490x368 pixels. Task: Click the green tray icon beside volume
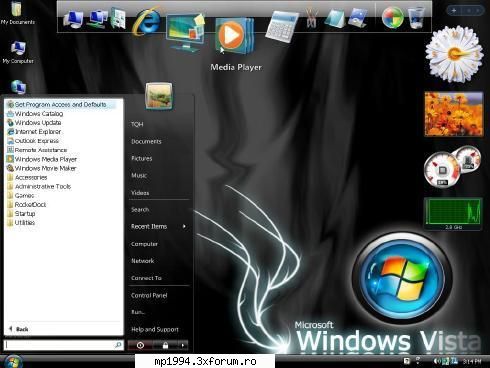(445, 361)
